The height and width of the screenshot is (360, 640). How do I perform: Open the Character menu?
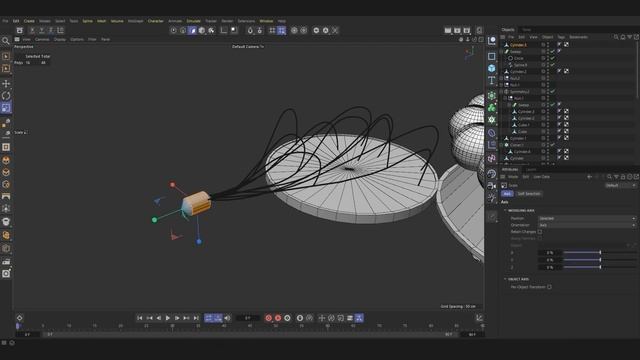pyautogui.click(x=156, y=21)
